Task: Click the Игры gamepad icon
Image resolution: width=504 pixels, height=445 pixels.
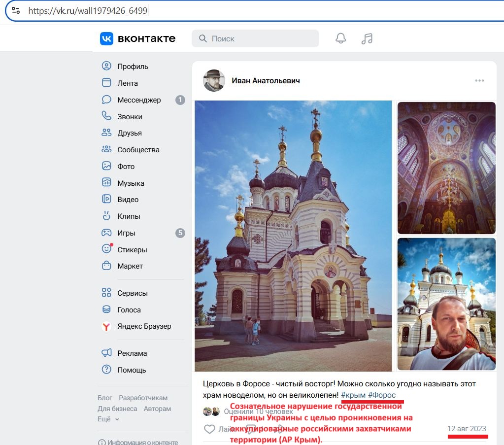Action: [106, 233]
